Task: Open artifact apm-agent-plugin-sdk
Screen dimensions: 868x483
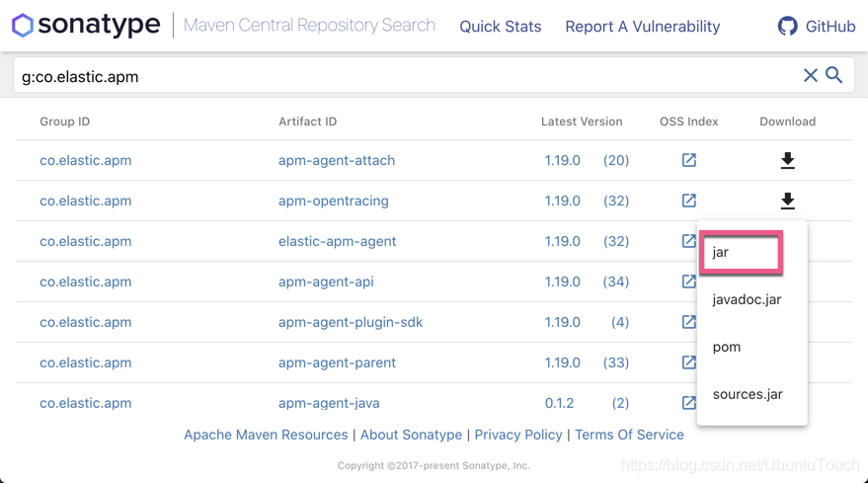Action: click(x=351, y=322)
